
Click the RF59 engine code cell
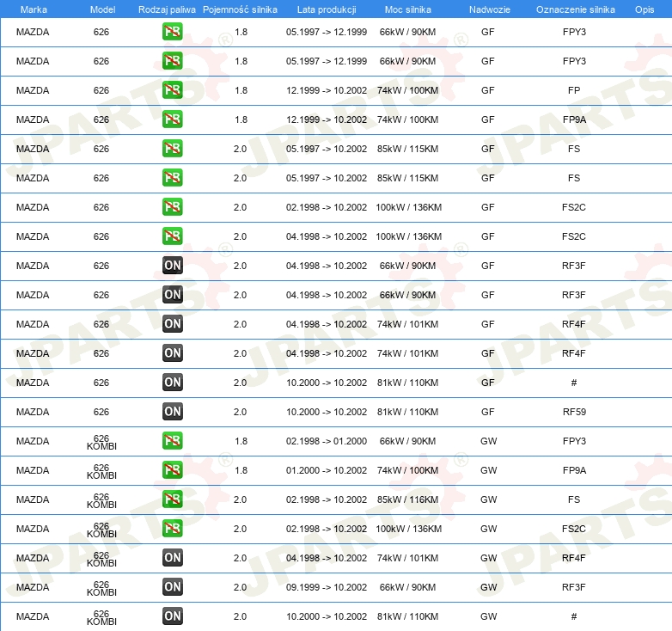click(574, 412)
